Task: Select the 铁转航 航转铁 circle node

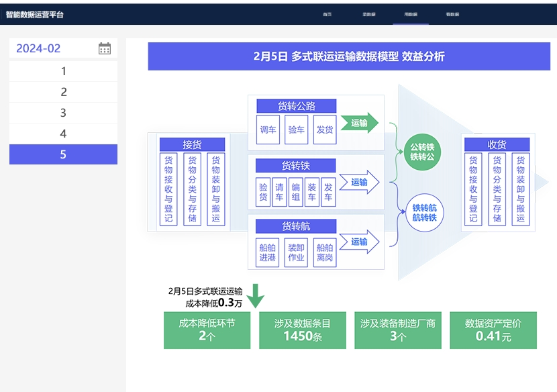Action: click(424, 213)
